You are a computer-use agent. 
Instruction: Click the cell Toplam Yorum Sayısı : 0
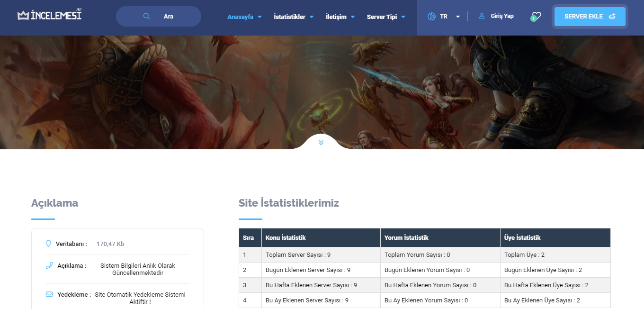tap(440, 254)
